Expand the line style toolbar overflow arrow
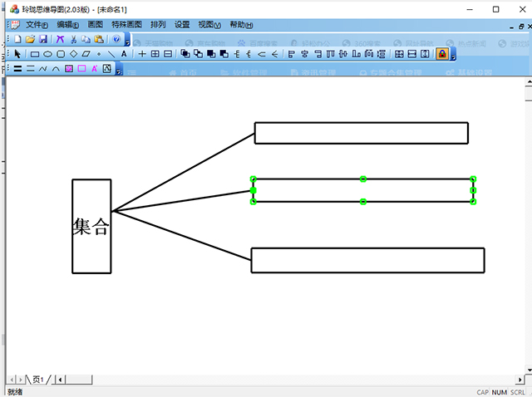The height and width of the screenshot is (397, 532). coord(119,71)
